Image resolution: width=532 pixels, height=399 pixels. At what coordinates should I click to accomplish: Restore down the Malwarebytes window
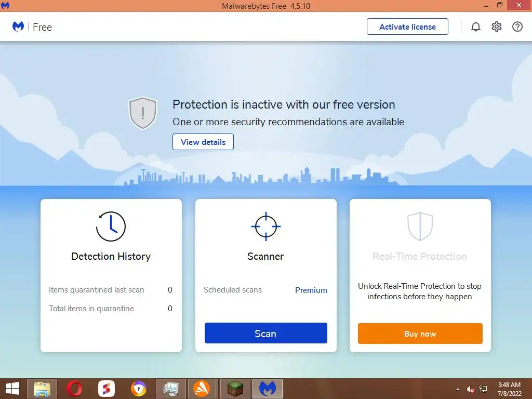coord(499,5)
